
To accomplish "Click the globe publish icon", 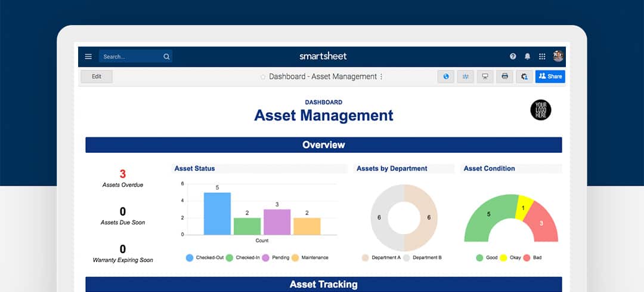I will [445, 76].
